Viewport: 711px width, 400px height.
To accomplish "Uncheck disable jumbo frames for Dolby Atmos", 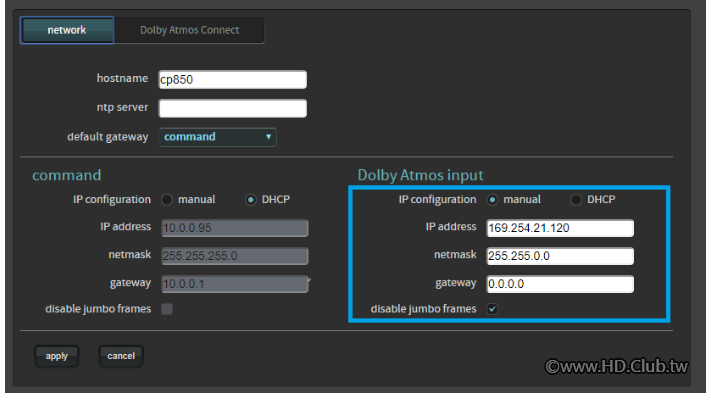I will (x=492, y=309).
